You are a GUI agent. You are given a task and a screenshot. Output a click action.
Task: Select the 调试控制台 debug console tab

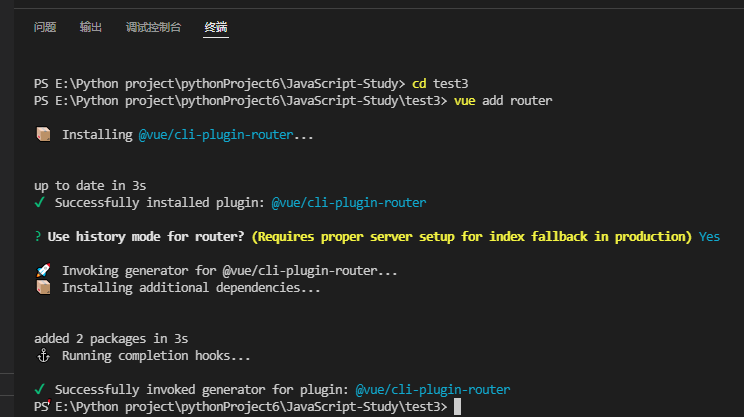[153, 27]
